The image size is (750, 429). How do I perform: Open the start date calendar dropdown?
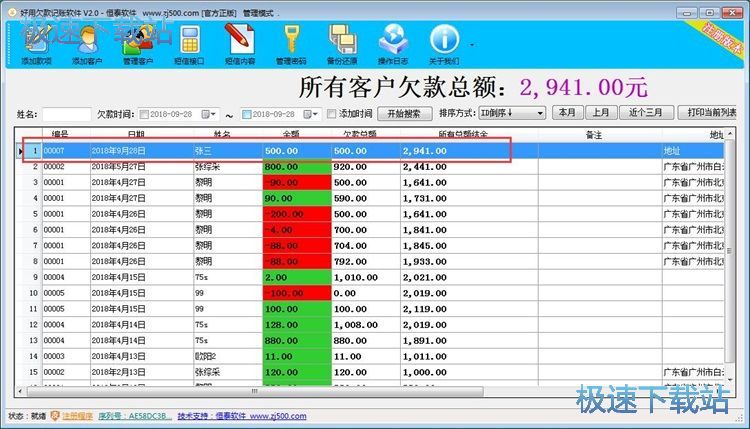pos(209,114)
